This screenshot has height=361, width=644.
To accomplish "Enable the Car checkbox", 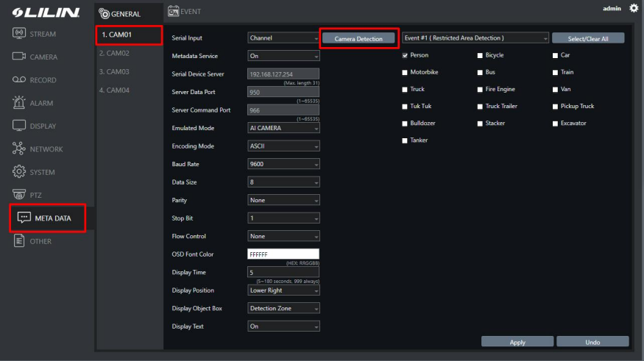I will pos(555,55).
